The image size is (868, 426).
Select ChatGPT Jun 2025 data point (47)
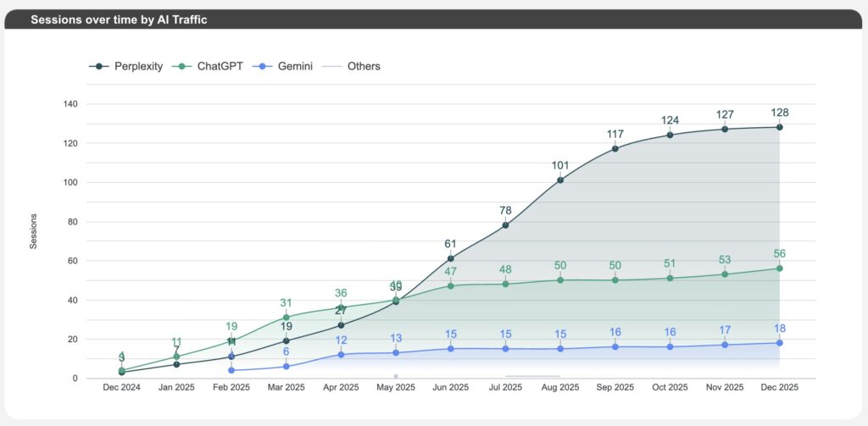click(x=451, y=286)
